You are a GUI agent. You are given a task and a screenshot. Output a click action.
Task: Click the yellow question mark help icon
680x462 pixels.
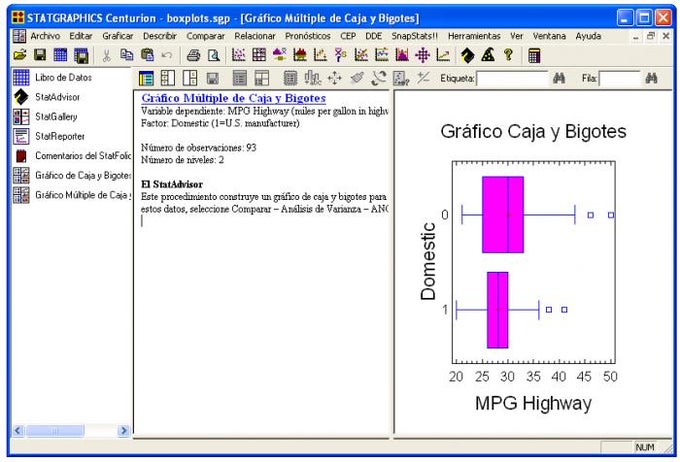(x=508, y=55)
